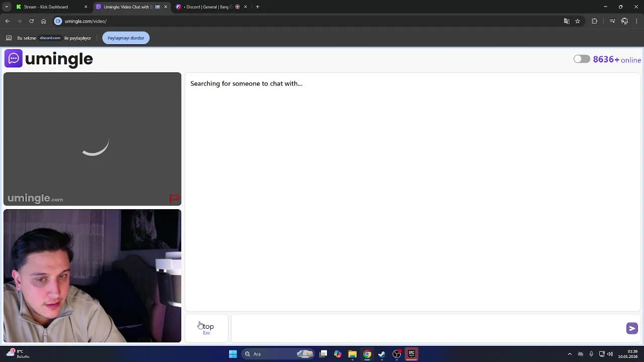The image size is (644, 362).
Task: Close the Umingle tab
Action: coord(166,7)
